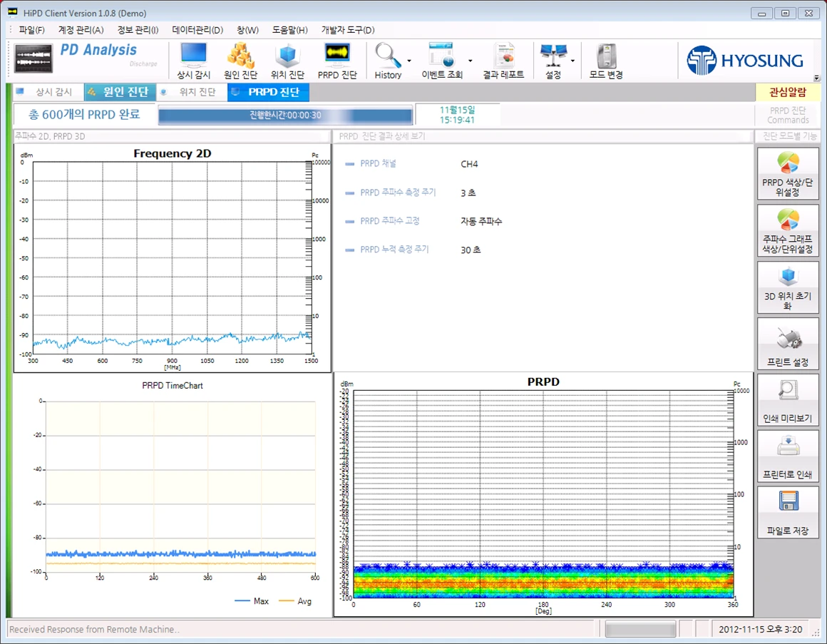This screenshot has width=827, height=644.
Task: Click the 자동 주파수 value
Action: pyautogui.click(x=481, y=221)
